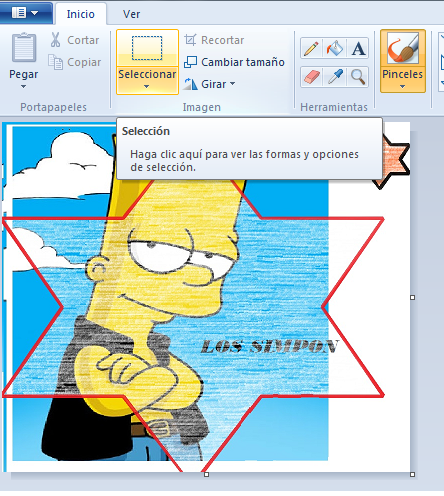
Task: Click Cambiar tamaño resize button
Action: (x=234, y=62)
